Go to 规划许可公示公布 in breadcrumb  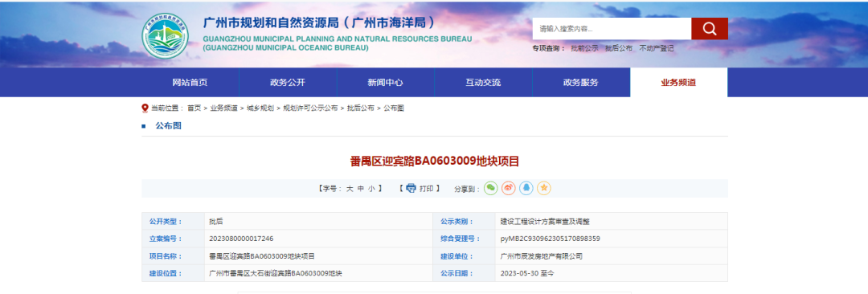[310, 108]
